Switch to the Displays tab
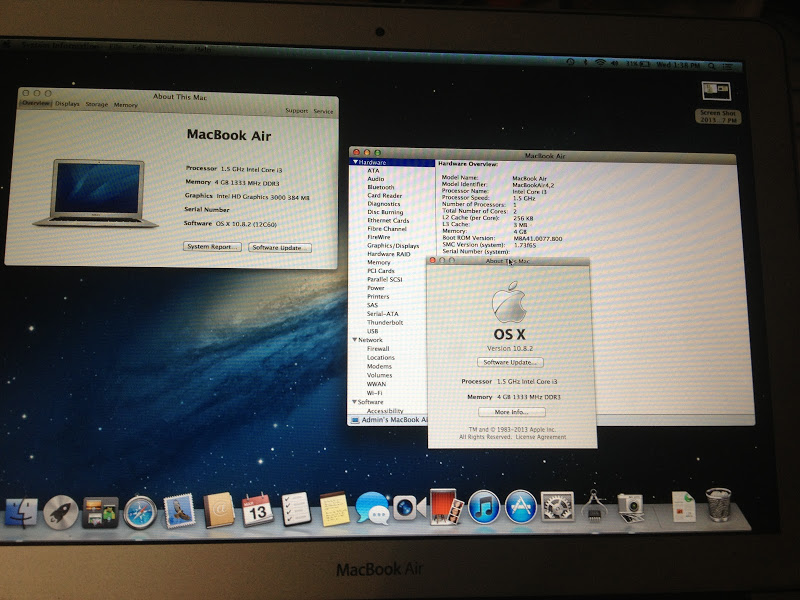800x600 pixels. pyautogui.click(x=67, y=104)
